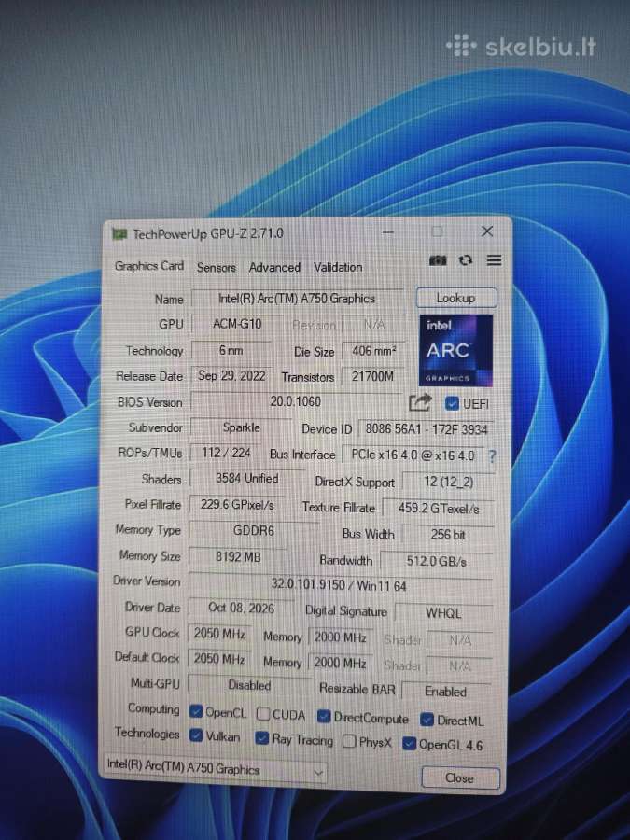Click the GPU field showing ACM-G10

click(x=237, y=324)
